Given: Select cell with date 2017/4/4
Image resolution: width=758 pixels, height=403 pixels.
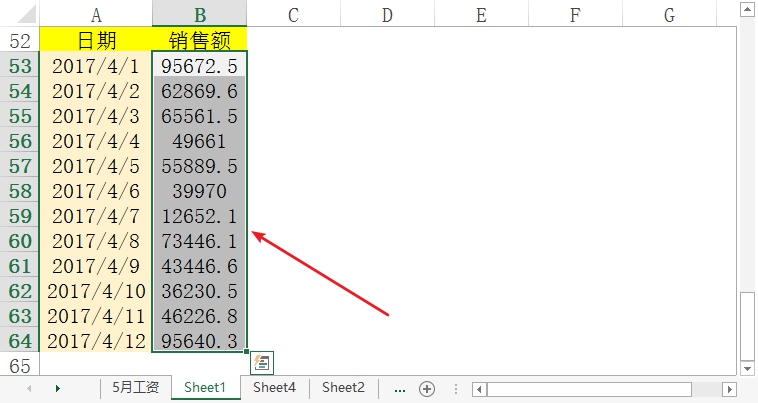Looking at the screenshot, I should click(x=96, y=141).
